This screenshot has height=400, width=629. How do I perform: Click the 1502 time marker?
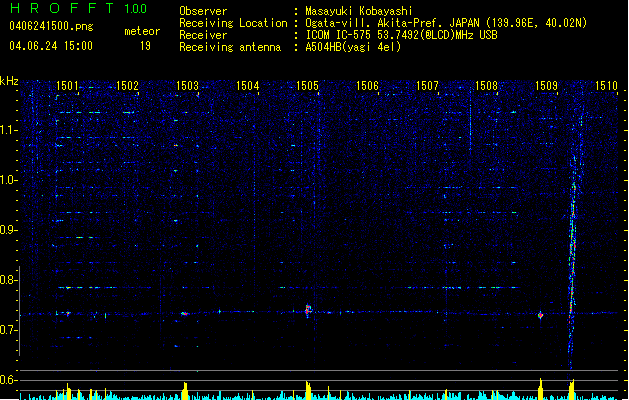click(x=127, y=85)
